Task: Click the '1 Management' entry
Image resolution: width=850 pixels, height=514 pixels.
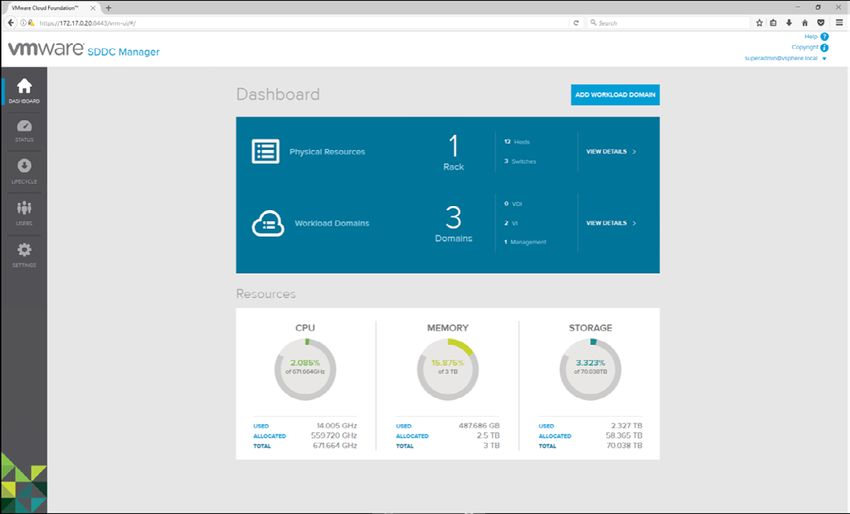Action: click(525, 242)
